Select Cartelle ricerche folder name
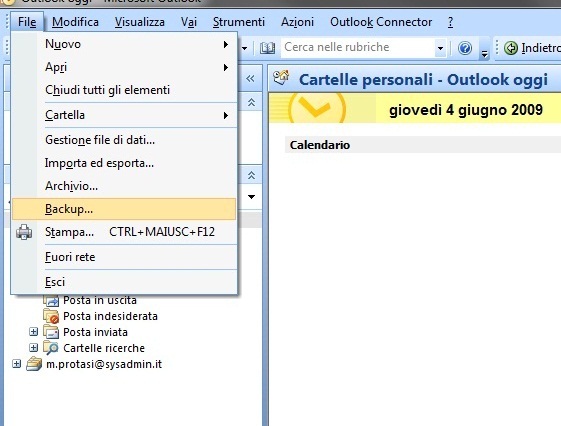The width and height of the screenshot is (561, 426). pos(104,348)
